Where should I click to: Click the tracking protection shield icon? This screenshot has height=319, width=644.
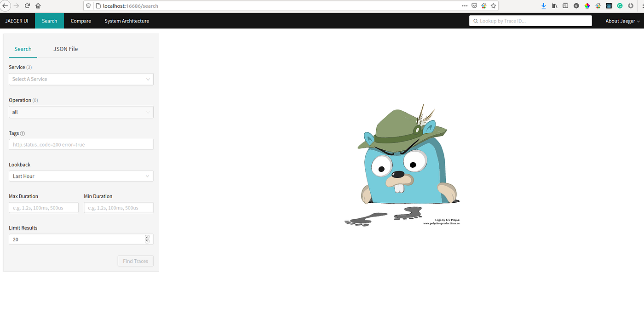click(89, 6)
